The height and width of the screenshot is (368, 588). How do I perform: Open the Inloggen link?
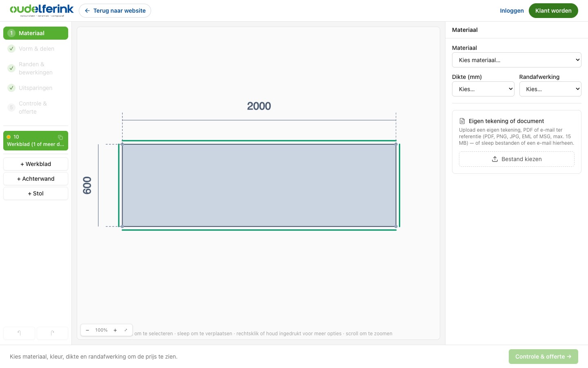(x=512, y=11)
